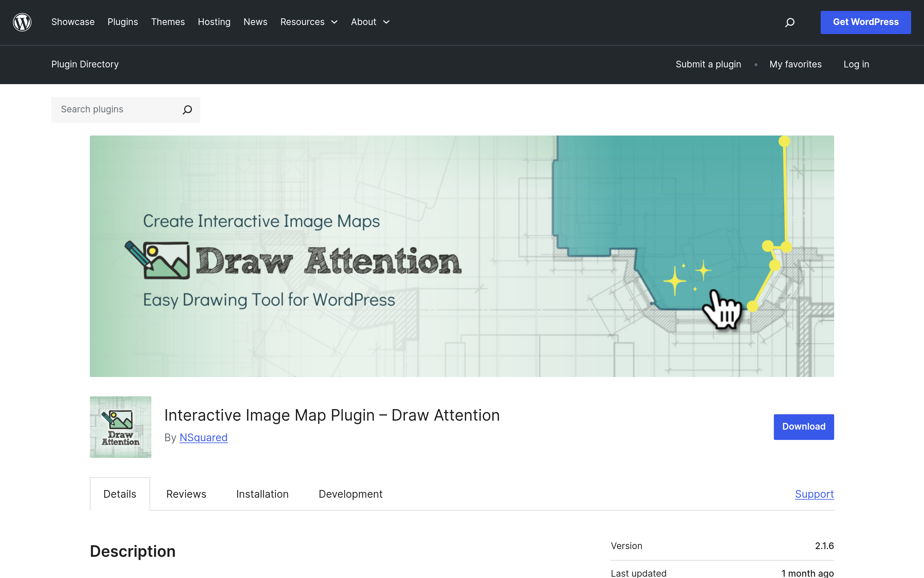Expand the About menu chevron

[386, 22]
